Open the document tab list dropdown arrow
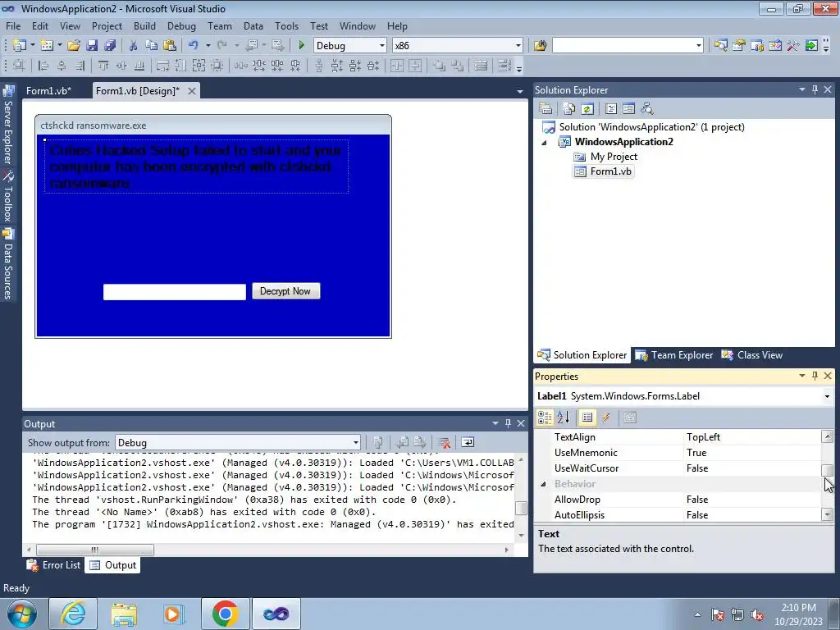This screenshot has width=840, height=630. click(x=519, y=92)
